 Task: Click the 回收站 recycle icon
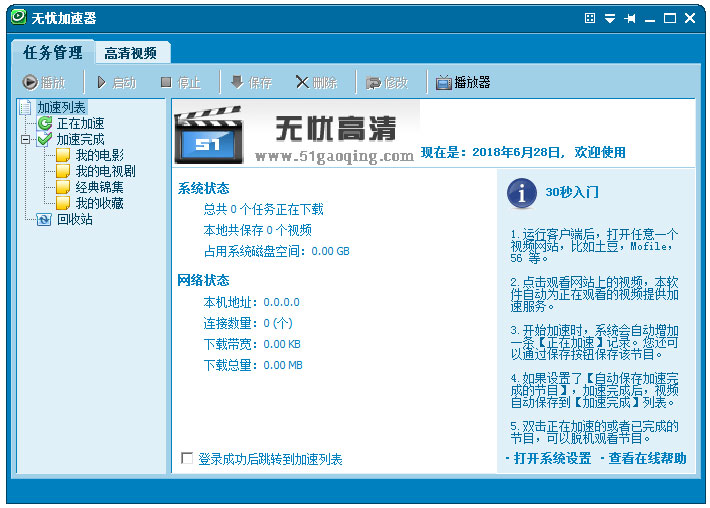pyautogui.click(x=44, y=219)
